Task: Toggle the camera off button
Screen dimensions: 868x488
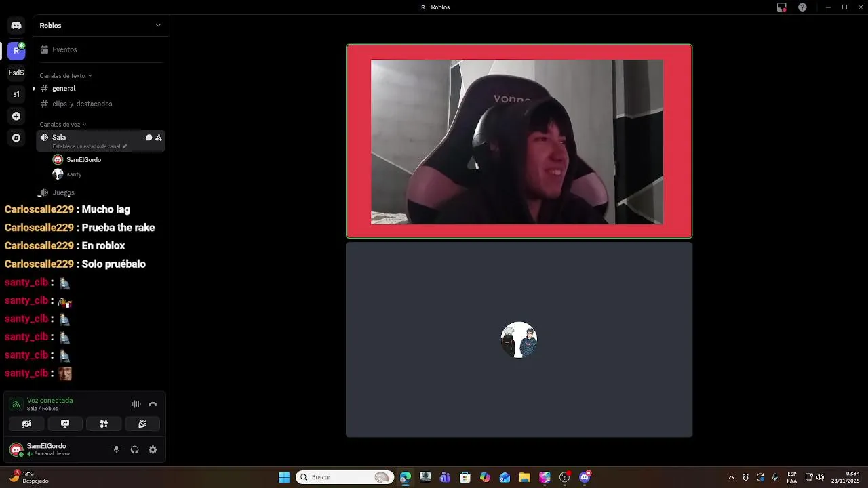Action: [x=26, y=424]
